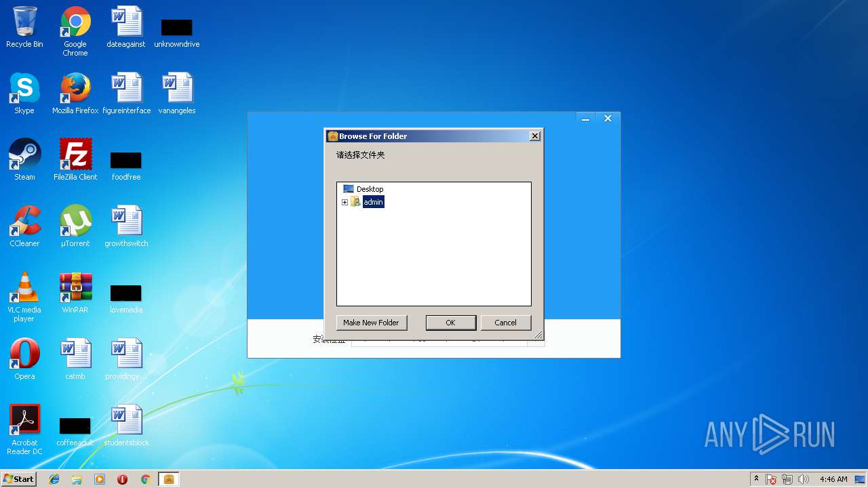Image resolution: width=868 pixels, height=488 pixels.
Task: Open the clock showing 4:46 AM
Action: (x=833, y=479)
